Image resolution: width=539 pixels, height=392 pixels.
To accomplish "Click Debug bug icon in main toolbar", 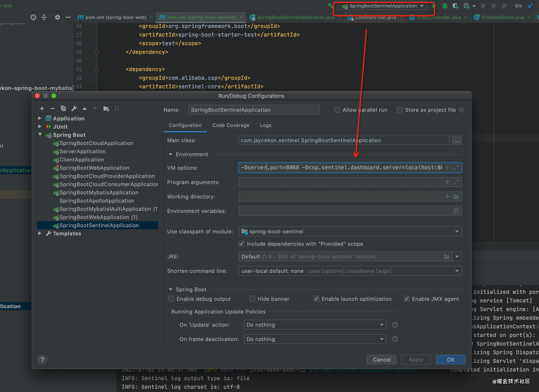I will (445, 6).
